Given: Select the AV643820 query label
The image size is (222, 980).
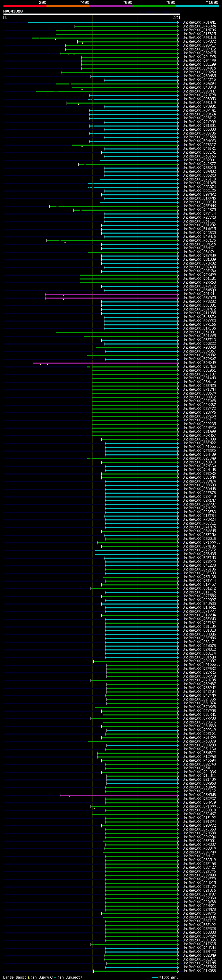Looking at the screenshot, I should click(13, 11).
